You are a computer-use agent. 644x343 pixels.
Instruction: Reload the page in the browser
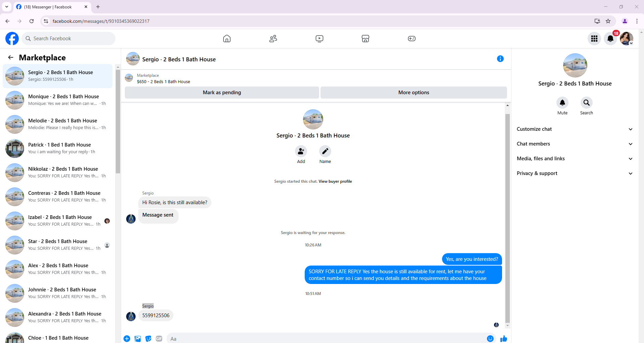coord(32,21)
